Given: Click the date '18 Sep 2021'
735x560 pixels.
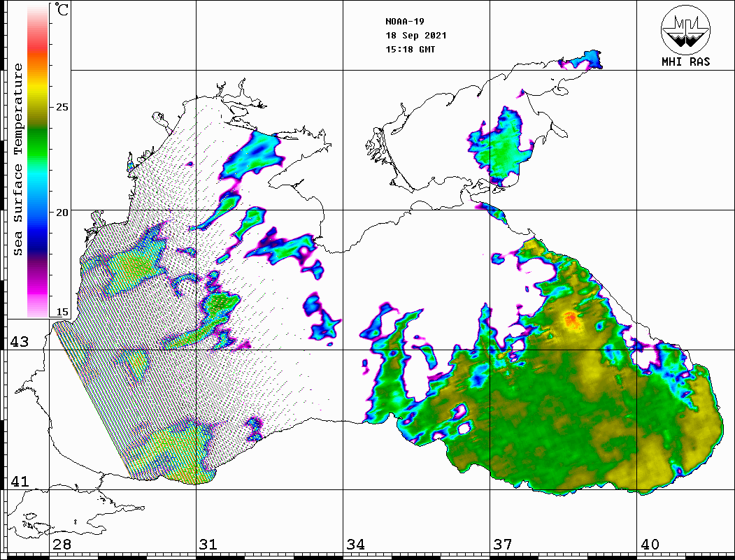Looking at the screenshot, I should coord(416,36).
